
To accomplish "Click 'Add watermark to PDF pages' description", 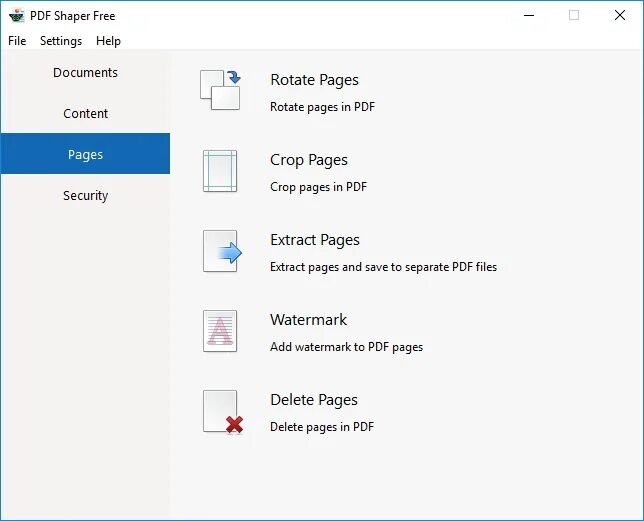I will (346, 347).
